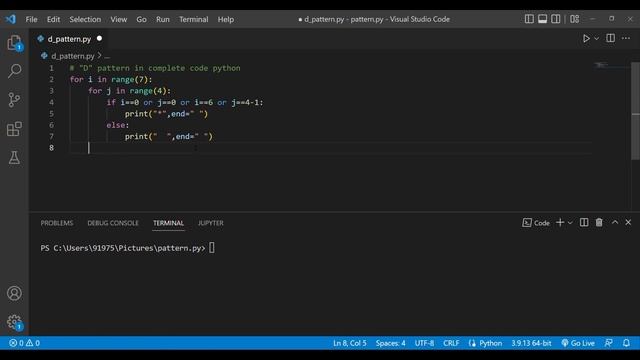This screenshot has width=640, height=360.
Task: Click the editor vertical scrollbar
Action: (x=636, y=111)
